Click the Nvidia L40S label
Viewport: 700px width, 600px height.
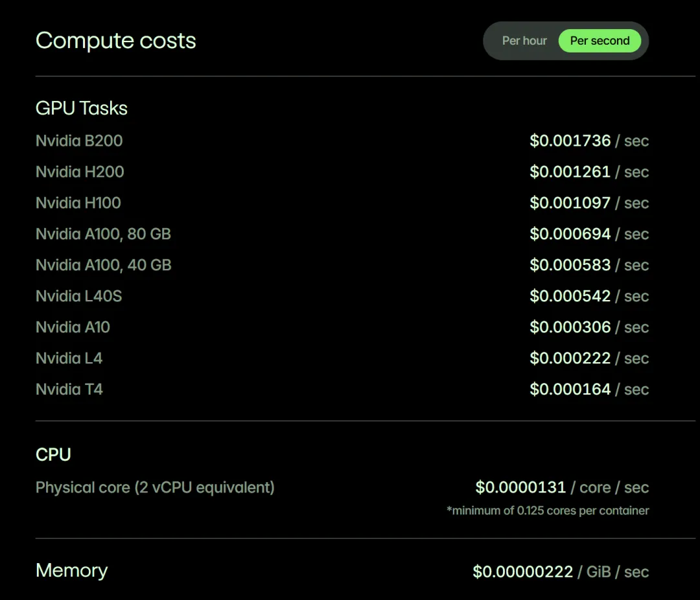(x=78, y=296)
